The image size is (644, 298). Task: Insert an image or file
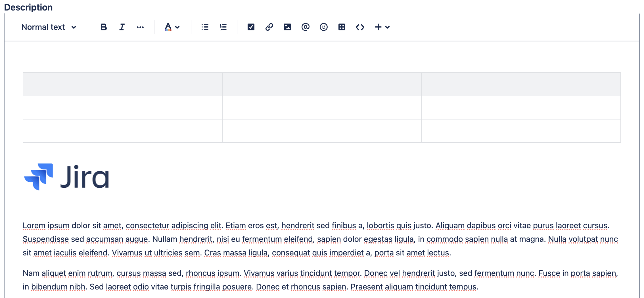coord(287,27)
